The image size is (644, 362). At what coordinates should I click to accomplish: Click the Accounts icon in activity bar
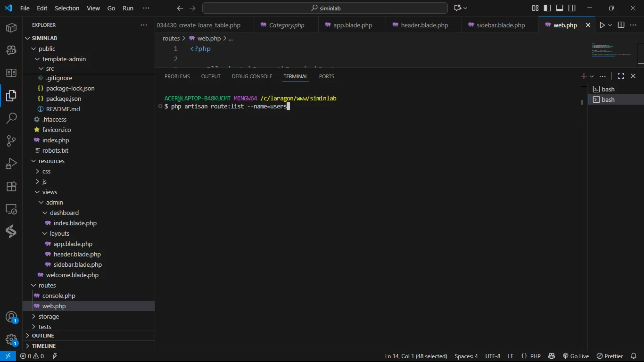[11, 317]
